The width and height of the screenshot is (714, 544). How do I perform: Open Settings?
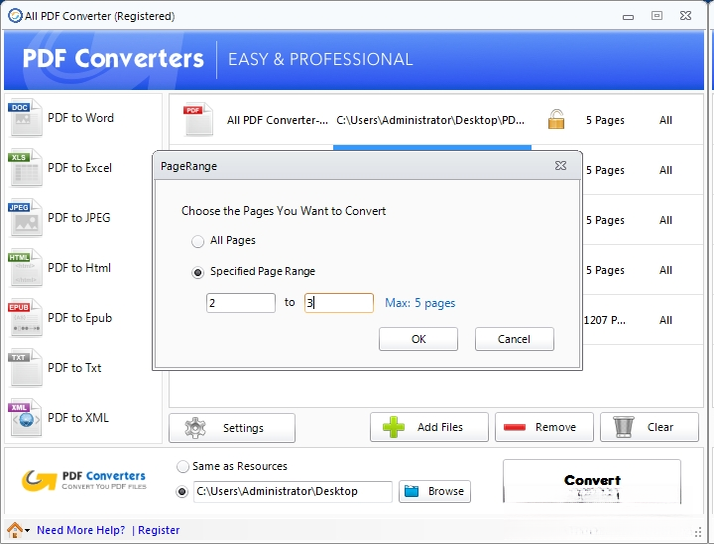coord(232,428)
